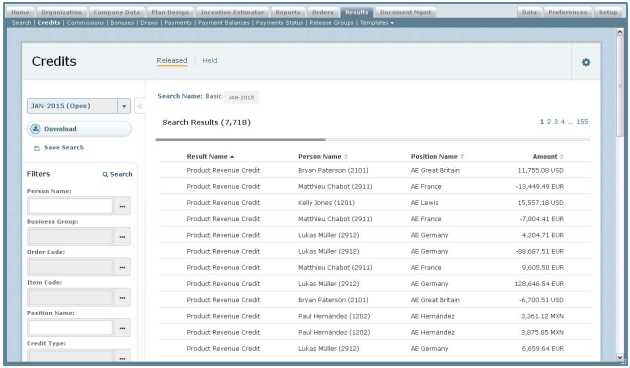The height and width of the screenshot is (368, 630).
Task: Go to results page 3
Action: (x=556, y=122)
